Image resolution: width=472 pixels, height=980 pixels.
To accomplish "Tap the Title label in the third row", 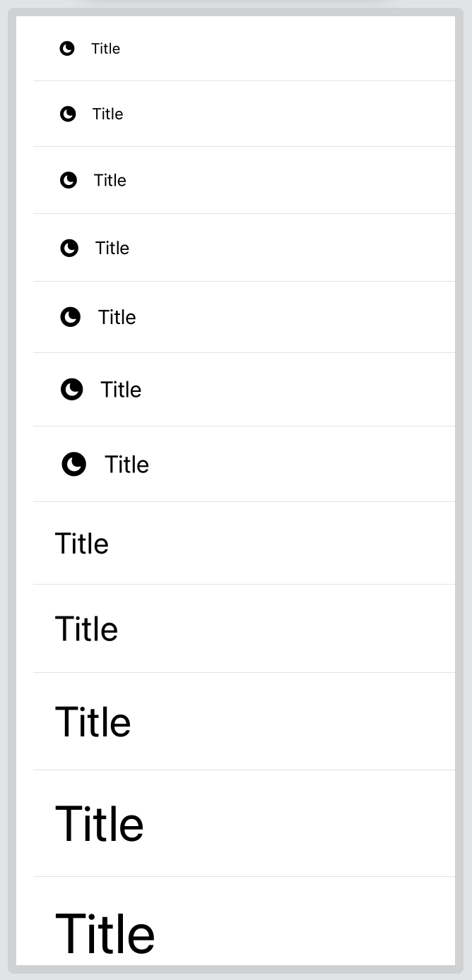I will [x=110, y=180].
